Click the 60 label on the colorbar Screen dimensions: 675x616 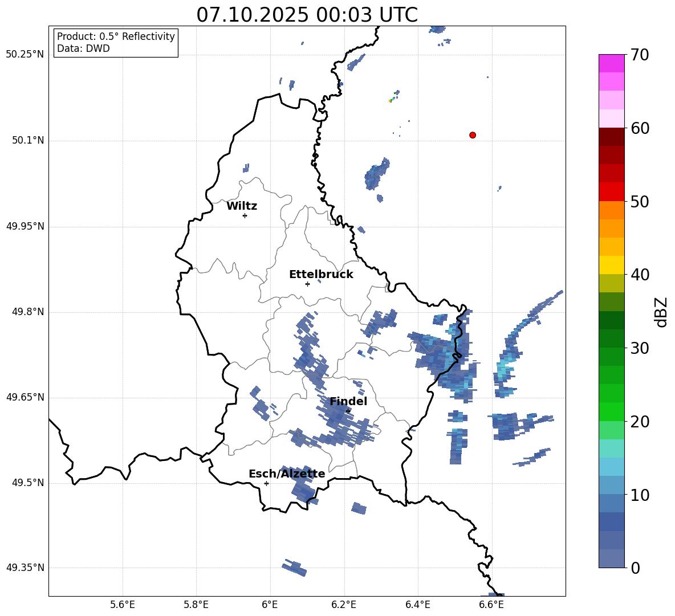point(639,128)
